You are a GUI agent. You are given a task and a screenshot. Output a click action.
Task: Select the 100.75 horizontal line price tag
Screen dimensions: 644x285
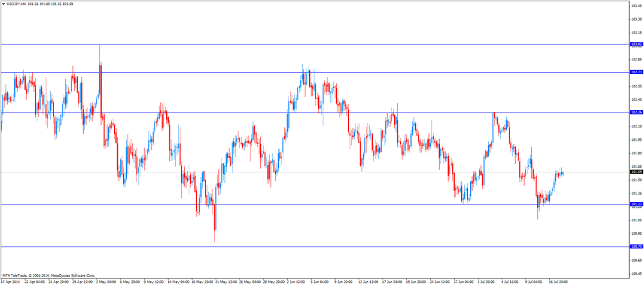(x=636, y=246)
